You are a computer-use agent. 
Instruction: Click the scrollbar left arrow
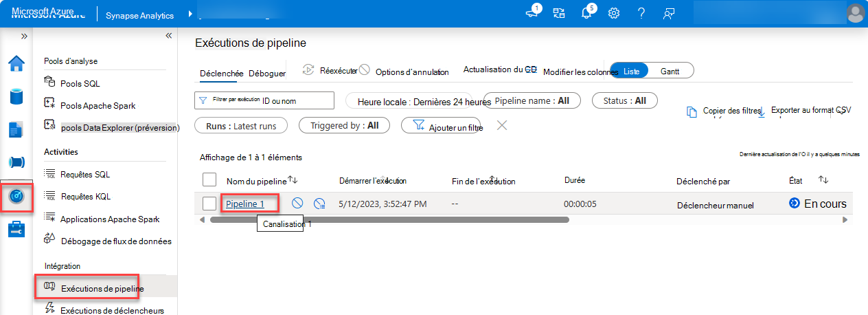tap(203, 220)
